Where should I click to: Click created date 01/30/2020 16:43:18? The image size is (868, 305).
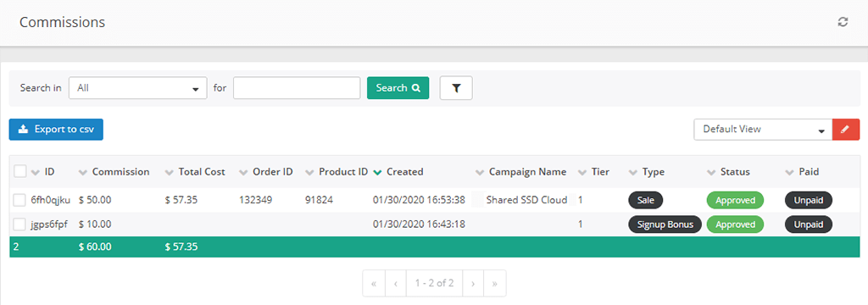pyautogui.click(x=419, y=225)
